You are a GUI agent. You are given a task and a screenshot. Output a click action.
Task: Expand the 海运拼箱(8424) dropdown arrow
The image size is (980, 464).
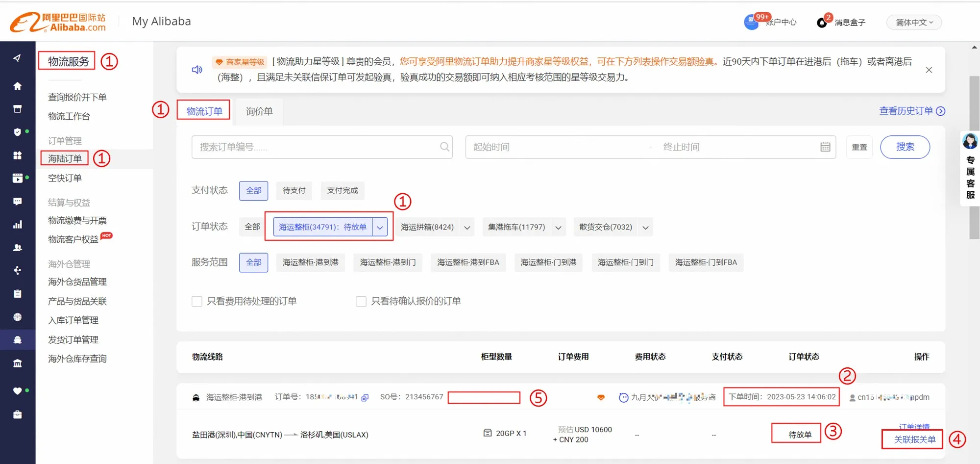[467, 228]
